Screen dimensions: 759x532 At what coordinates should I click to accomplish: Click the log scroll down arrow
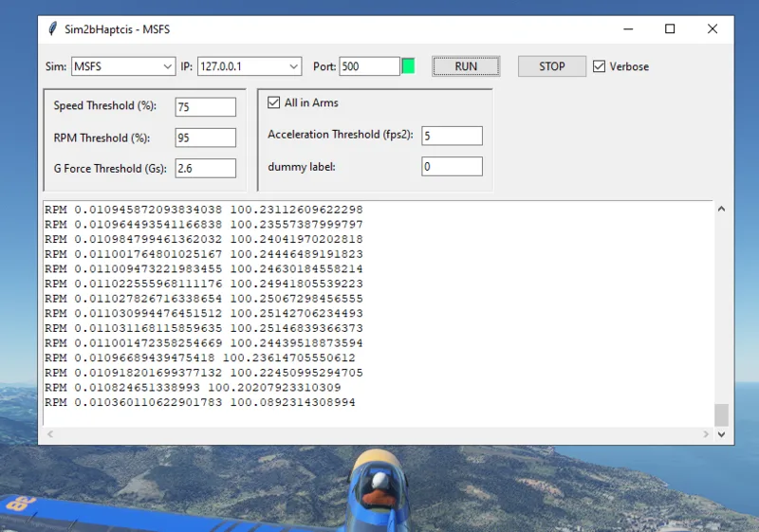[721, 434]
